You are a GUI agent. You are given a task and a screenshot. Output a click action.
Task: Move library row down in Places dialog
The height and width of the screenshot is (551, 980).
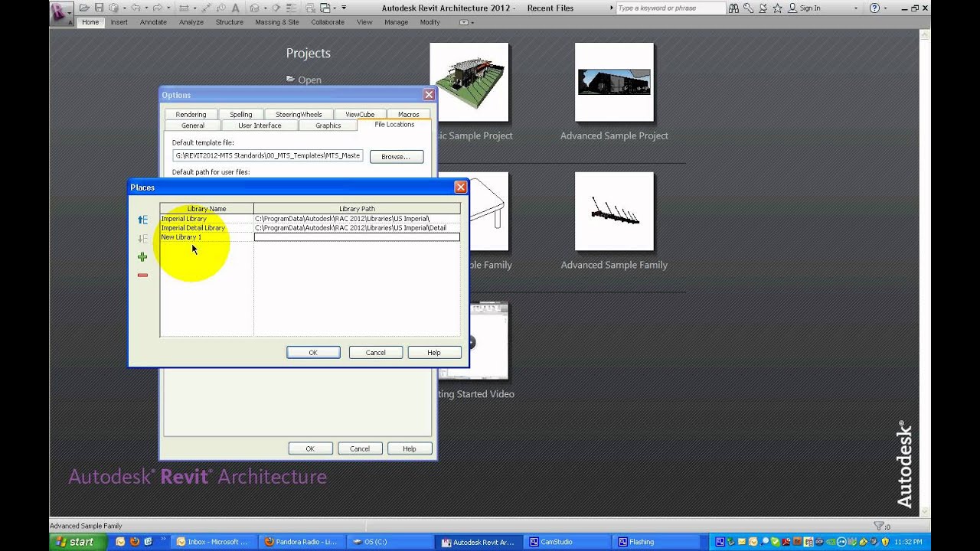coord(142,238)
